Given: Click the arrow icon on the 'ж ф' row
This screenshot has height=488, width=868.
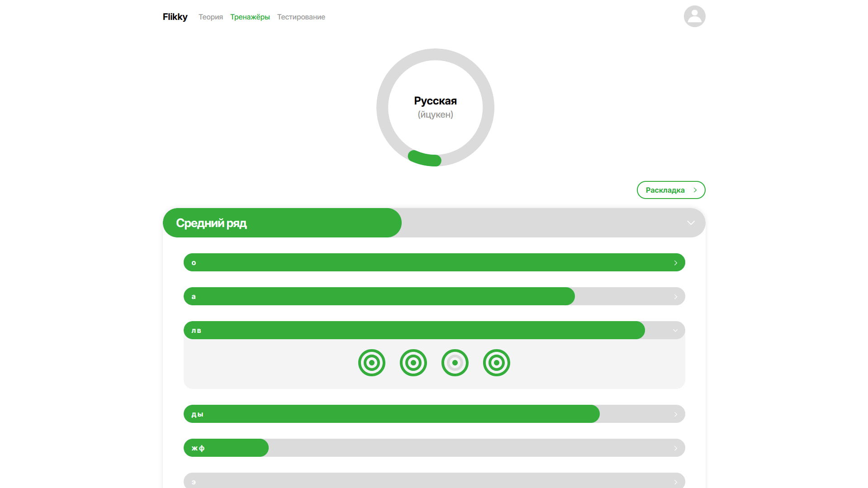Looking at the screenshot, I should (x=675, y=448).
